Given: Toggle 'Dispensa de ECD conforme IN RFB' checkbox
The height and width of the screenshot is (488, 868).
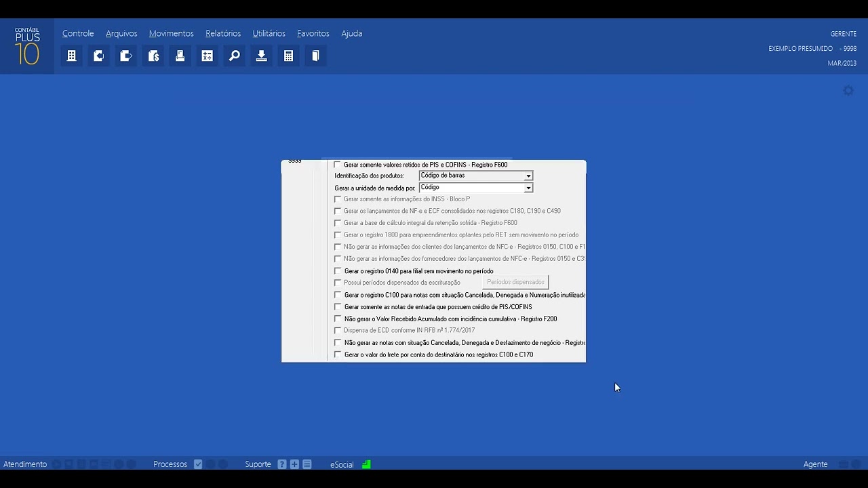Looking at the screenshot, I should tap(338, 331).
